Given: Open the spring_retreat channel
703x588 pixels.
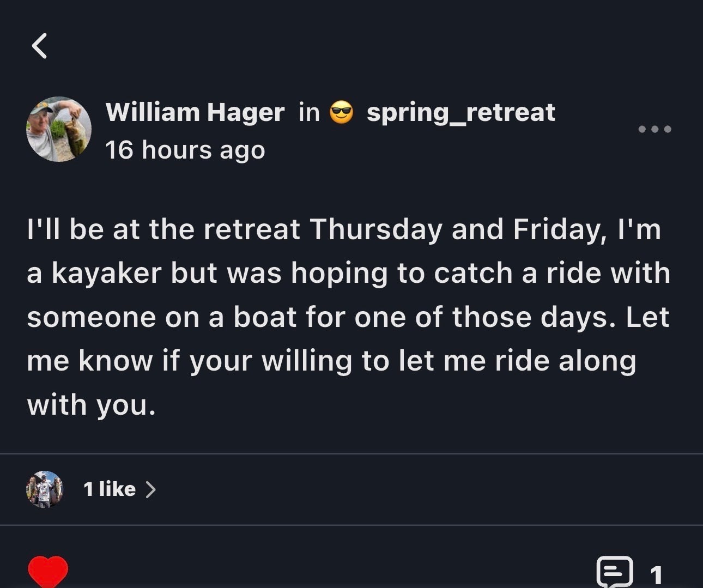Looking at the screenshot, I should click(x=460, y=112).
